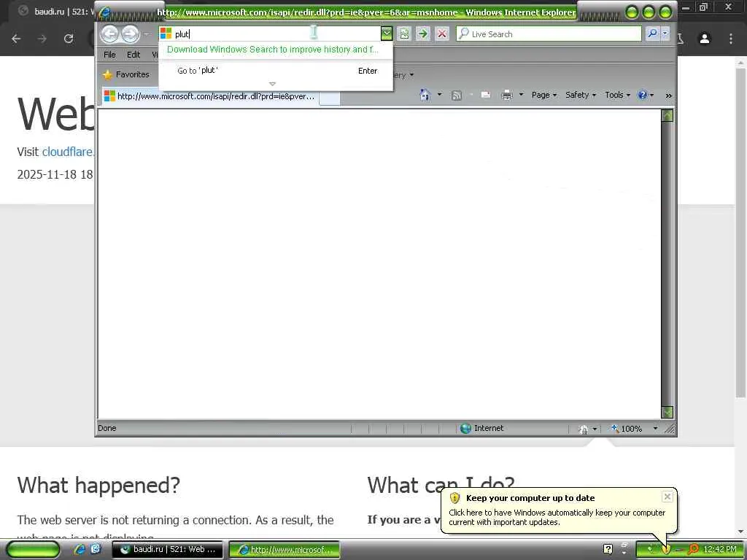Open the Page menu dropdown
This screenshot has height=560, width=747.
(x=543, y=96)
